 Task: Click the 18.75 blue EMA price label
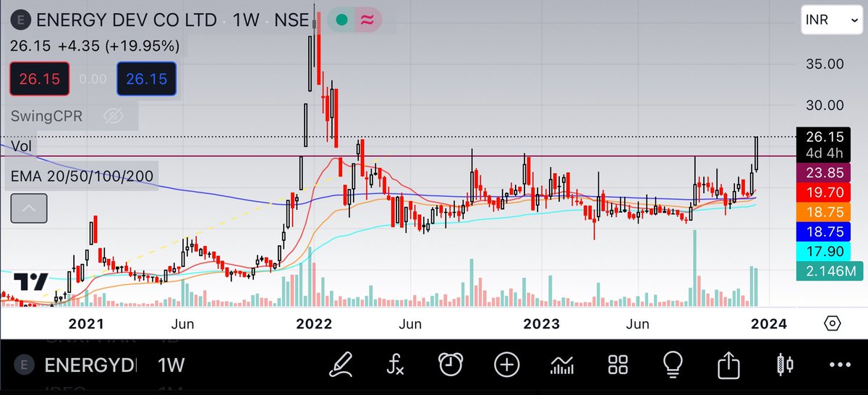[x=824, y=232]
